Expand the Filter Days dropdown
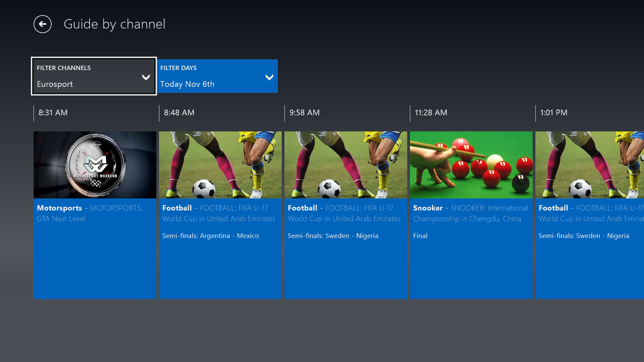 pyautogui.click(x=217, y=76)
